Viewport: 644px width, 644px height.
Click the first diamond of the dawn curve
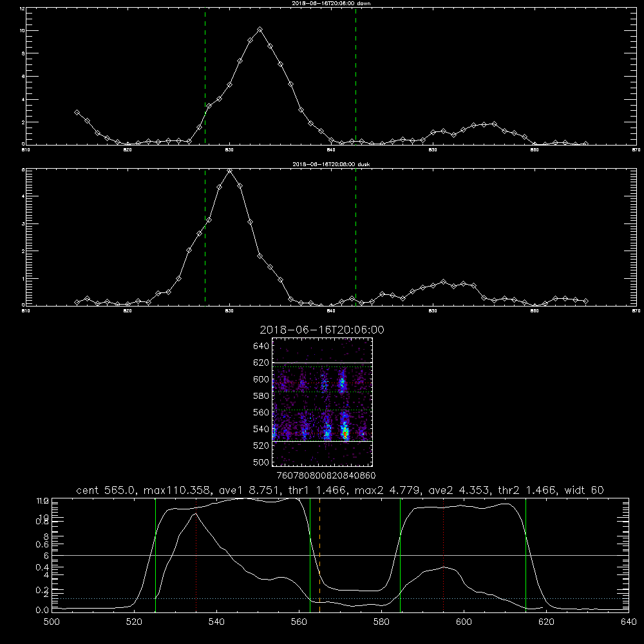77,112
